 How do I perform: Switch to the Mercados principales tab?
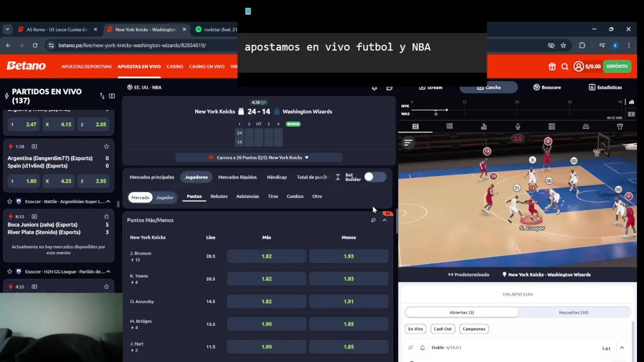(x=152, y=177)
